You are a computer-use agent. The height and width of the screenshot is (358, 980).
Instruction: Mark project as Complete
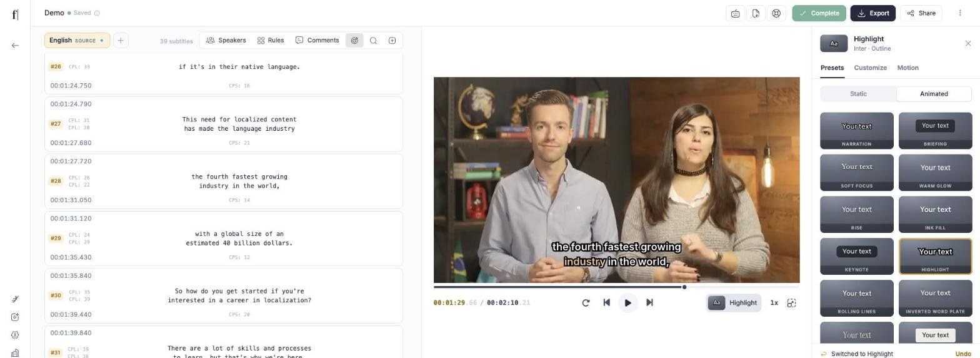(x=819, y=13)
